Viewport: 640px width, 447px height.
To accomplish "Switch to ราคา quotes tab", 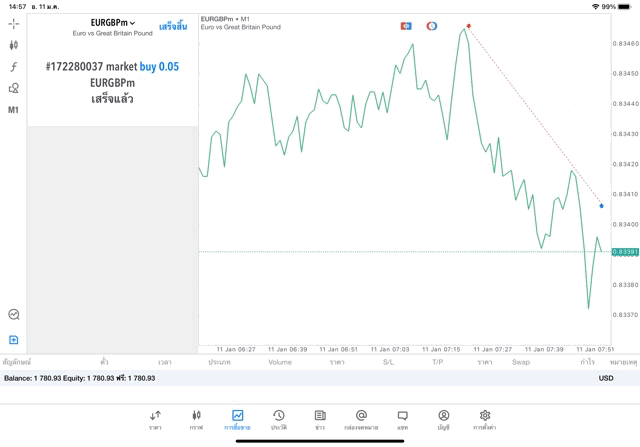I will pyautogui.click(x=155, y=419).
